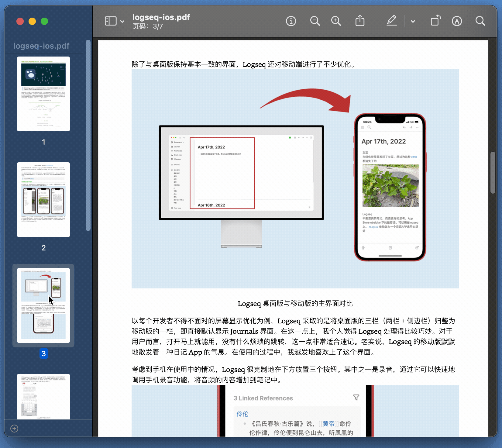Click the phone mockup in the figure
The image size is (502, 448).
[390, 187]
